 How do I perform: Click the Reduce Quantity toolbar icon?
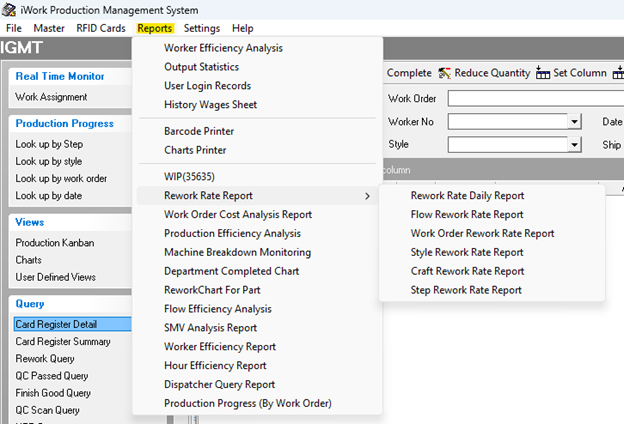[444, 73]
